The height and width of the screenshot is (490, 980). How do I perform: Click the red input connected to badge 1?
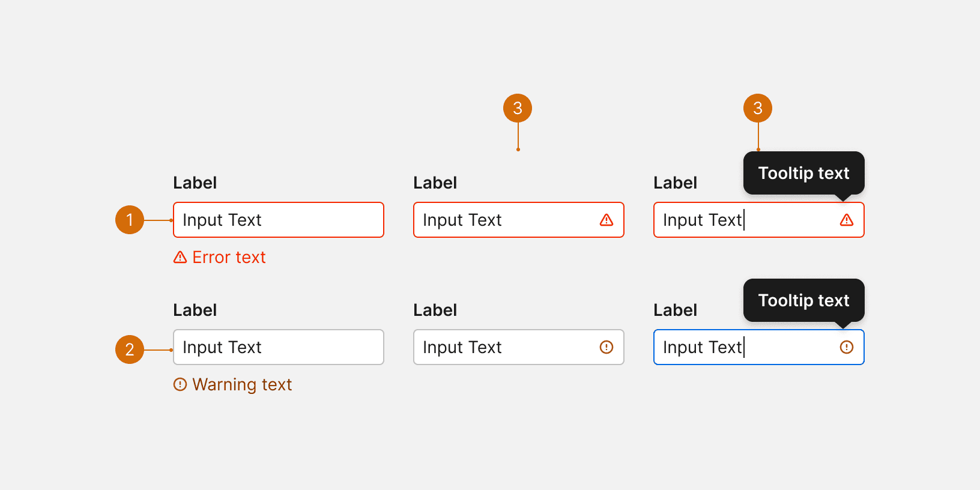point(278,220)
